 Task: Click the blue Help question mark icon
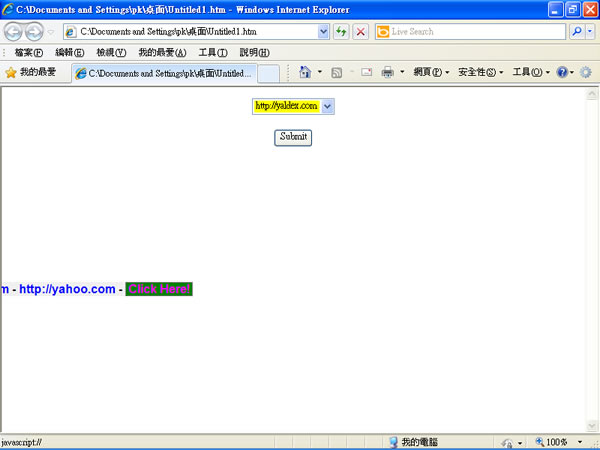pyautogui.click(x=562, y=72)
